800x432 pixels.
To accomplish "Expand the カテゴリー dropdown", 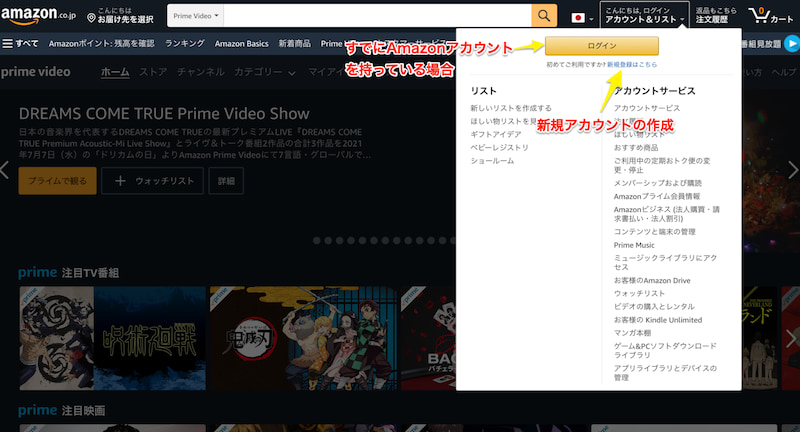I will (x=264, y=72).
